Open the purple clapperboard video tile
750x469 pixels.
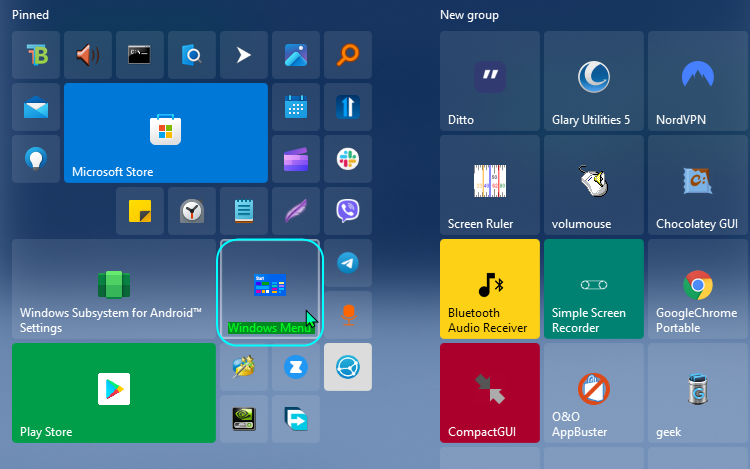pos(296,159)
